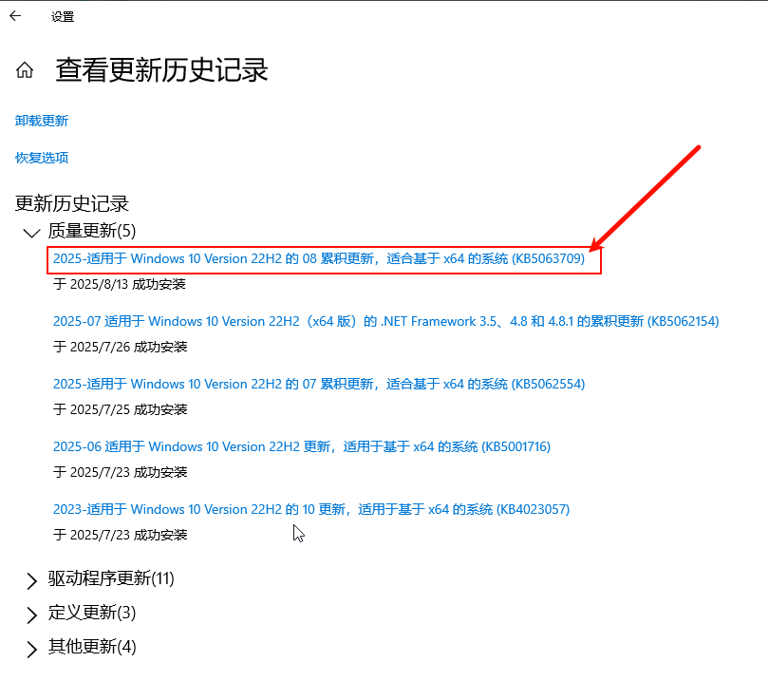This screenshot has height=700, width=768.
Task: Open the KB5001716 update link
Action: point(301,446)
